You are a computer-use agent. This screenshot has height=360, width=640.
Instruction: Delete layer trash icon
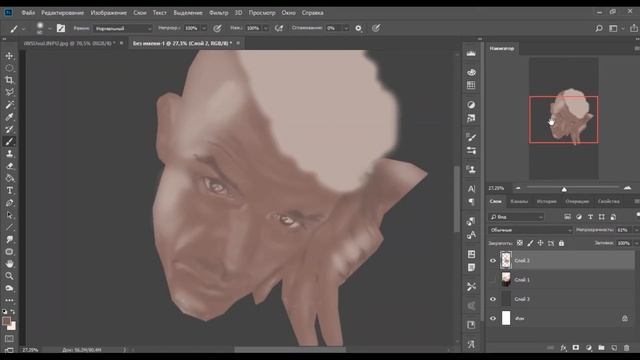[627, 348]
